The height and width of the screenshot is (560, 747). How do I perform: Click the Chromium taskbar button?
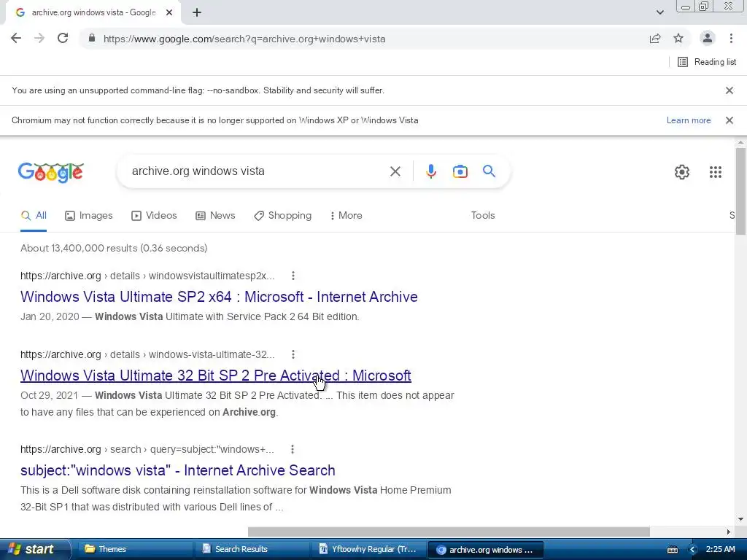[485, 550]
